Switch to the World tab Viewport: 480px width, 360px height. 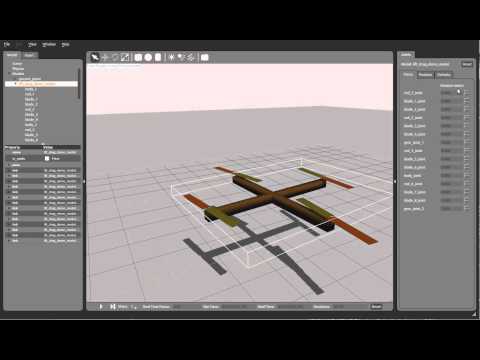12,55
